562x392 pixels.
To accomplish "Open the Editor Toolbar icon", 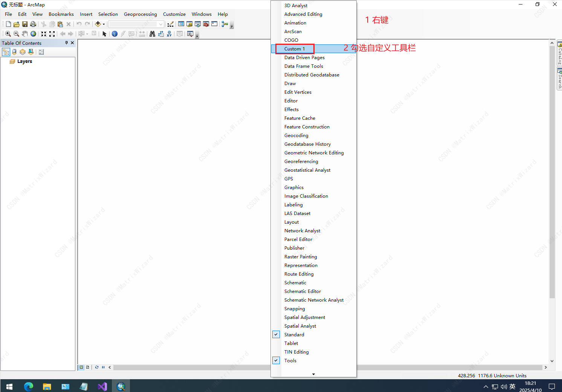I will (171, 24).
